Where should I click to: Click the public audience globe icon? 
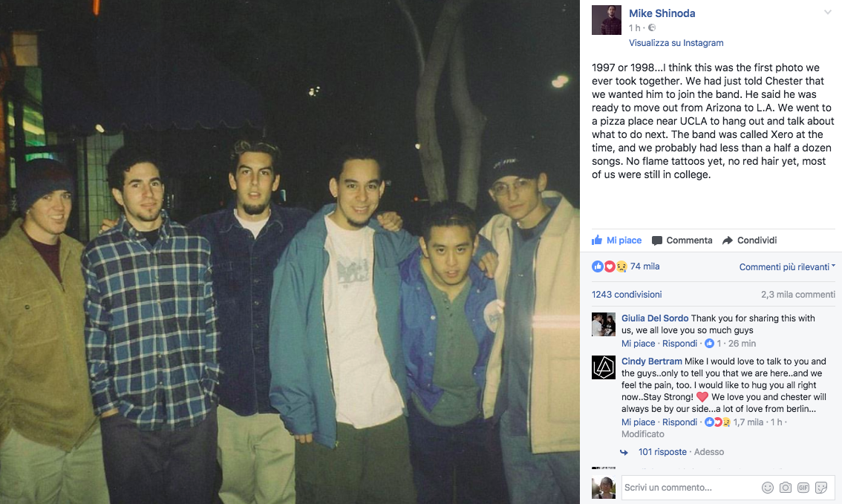(x=652, y=28)
